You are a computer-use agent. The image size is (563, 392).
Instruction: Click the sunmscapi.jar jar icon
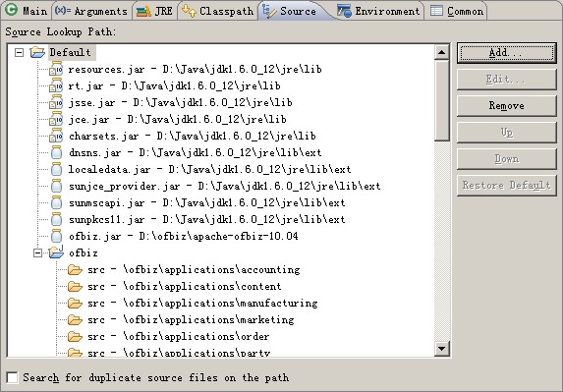coord(56,202)
